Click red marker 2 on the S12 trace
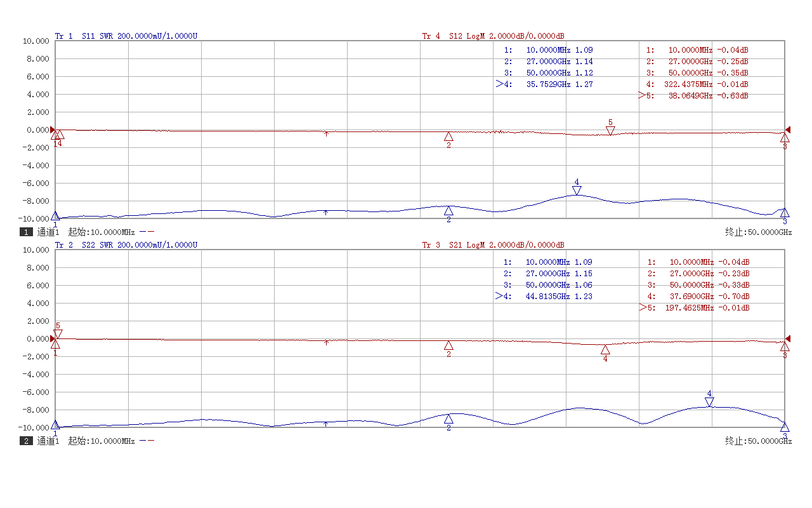The height and width of the screenshot is (508, 812). tap(449, 137)
